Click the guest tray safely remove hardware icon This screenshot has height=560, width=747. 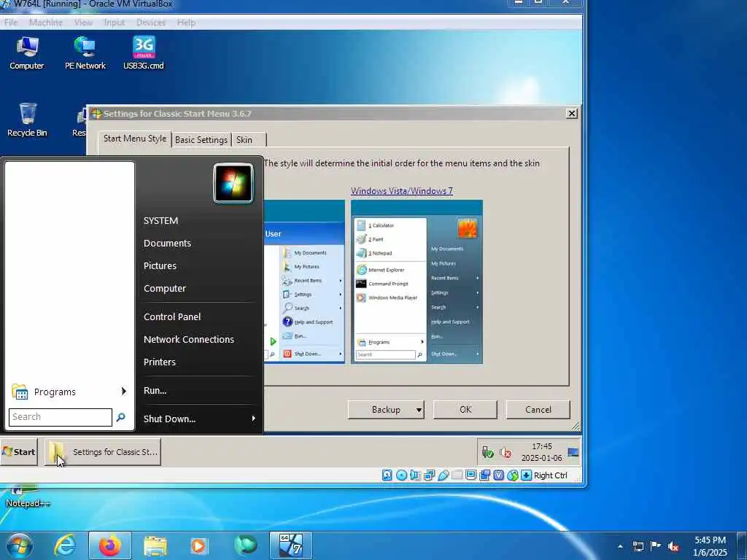pyautogui.click(x=488, y=452)
